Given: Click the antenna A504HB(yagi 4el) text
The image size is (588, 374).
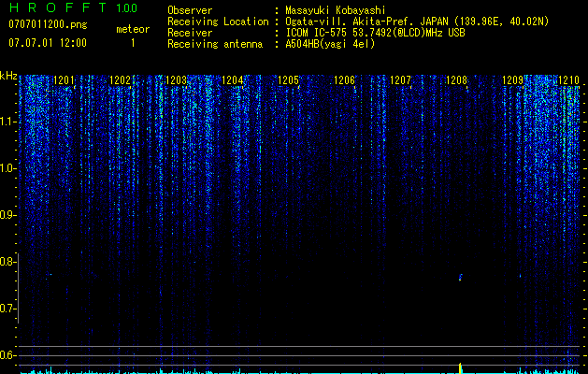Looking at the screenshot, I should coord(330,44).
